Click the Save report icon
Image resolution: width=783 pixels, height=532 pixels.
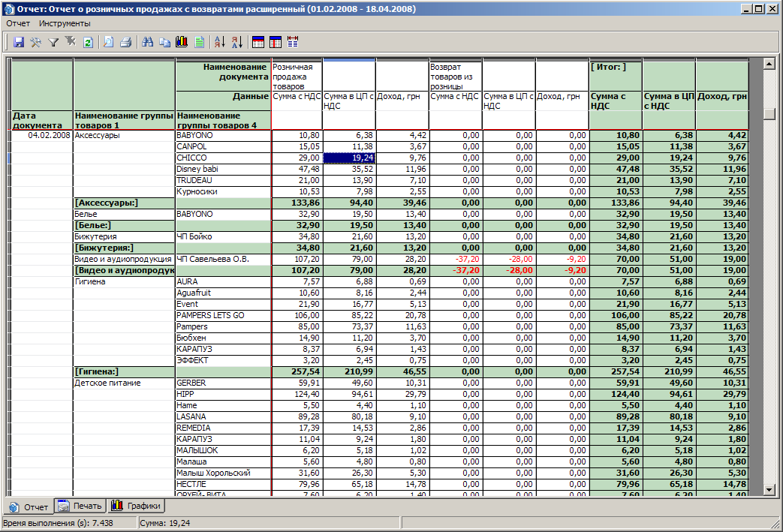coord(20,43)
